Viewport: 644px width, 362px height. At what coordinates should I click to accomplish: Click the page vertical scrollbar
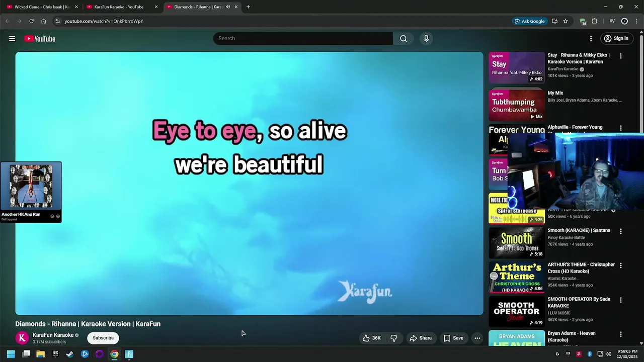click(641, 186)
